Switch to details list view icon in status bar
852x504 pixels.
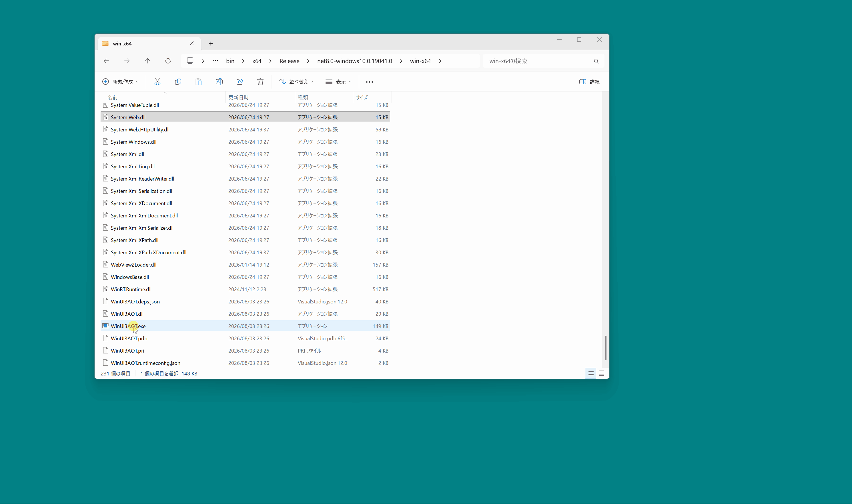[591, 373]
